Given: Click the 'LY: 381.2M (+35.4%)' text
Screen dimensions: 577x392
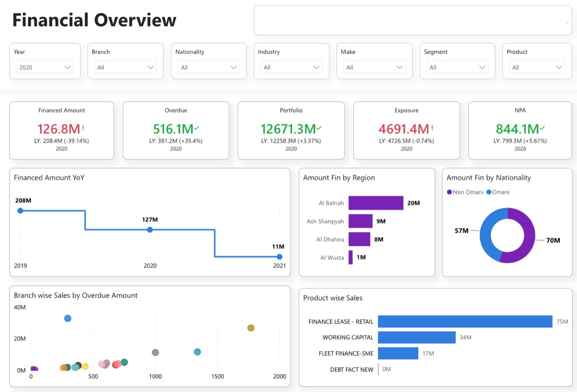Looking at the screenshot, I should click(x=176, y=141).
